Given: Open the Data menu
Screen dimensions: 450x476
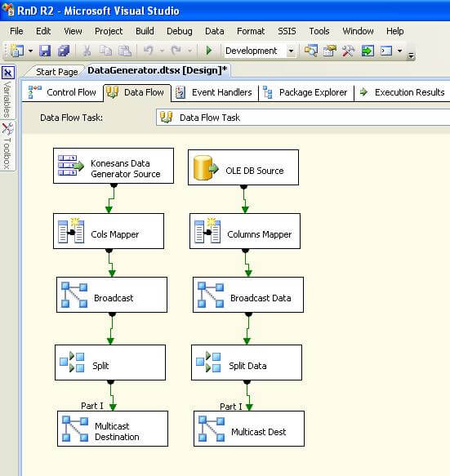Looking at the screenshot, I should [214, 31].
